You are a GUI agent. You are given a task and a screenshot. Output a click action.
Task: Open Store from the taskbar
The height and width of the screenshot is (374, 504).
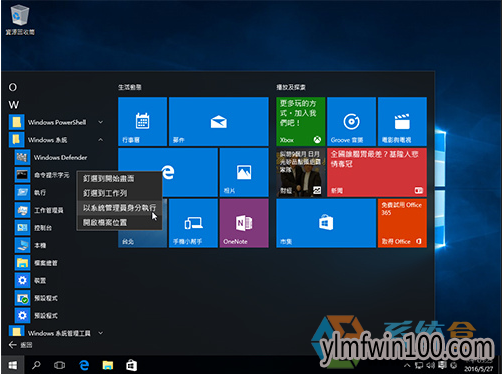pyautogui.click(x=131, y=365)
